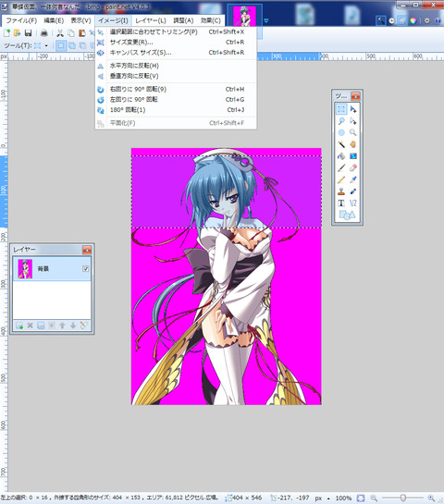Choose 左回りに 90° 回転 menu item

(176, 99)
